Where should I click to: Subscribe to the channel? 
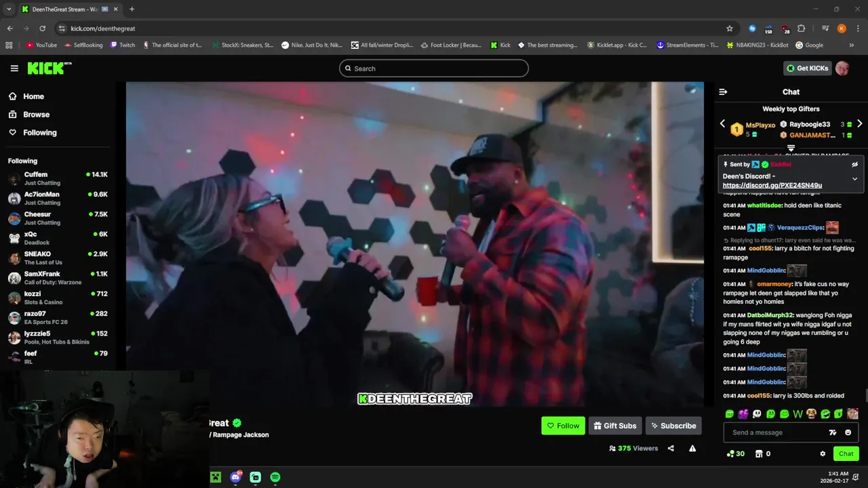673,426
